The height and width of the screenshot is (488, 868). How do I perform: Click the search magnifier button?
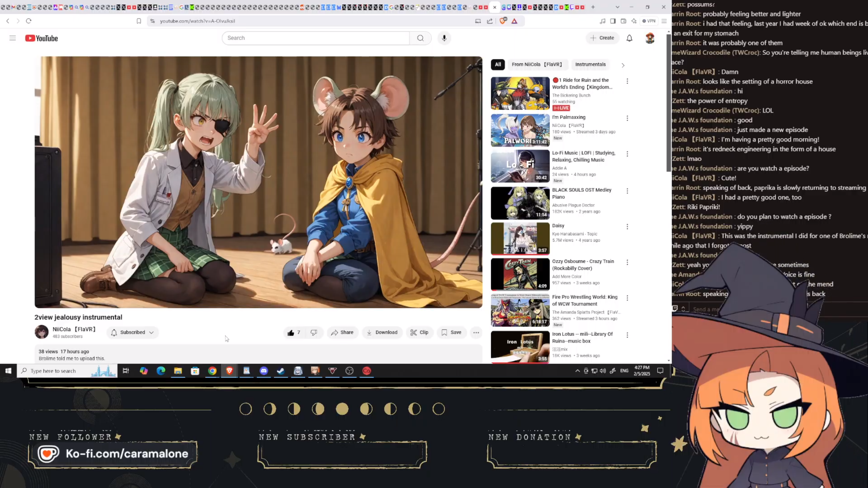click(x=420, y=38)
